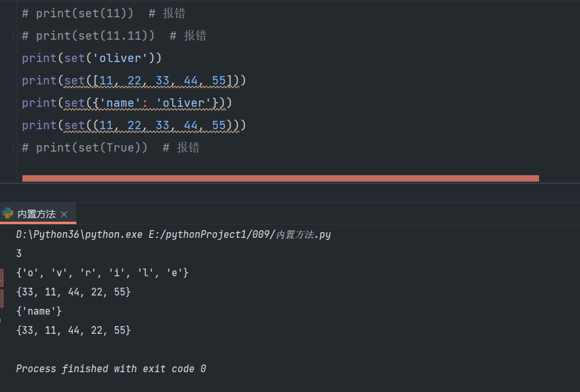Click the letter-set output with 'o', 'v'
This screenshot has height=392, width=580.
point(102,273)
